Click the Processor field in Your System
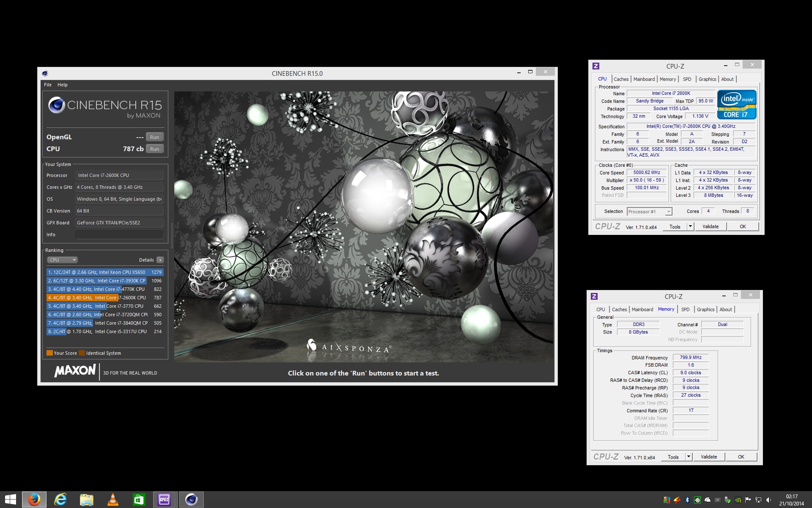This screenshot has height=508, width=812. point(119,175)
